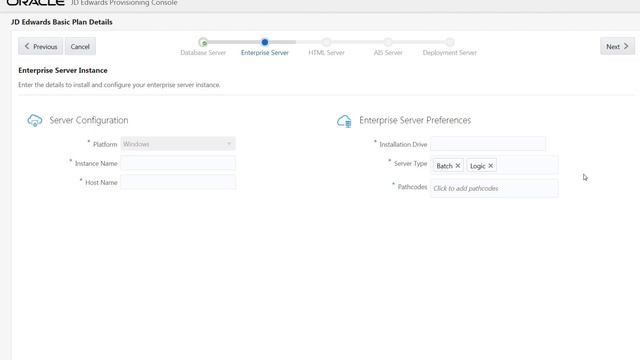The width and height of the screenshot is (640, 360).
Task: Click the Batch tag label
Action: 444,166
